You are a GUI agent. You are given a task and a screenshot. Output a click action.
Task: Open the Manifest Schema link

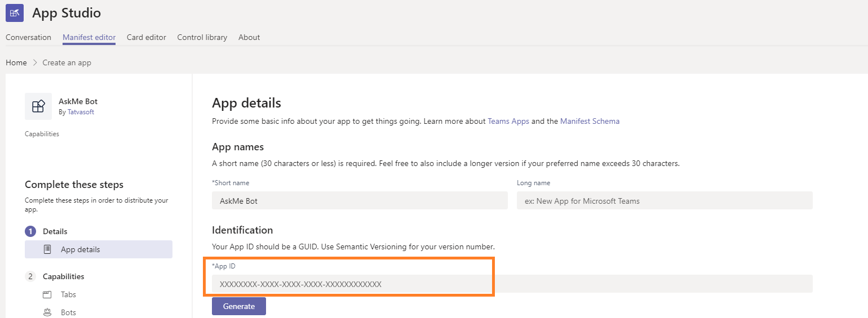(x=590, y=121)
